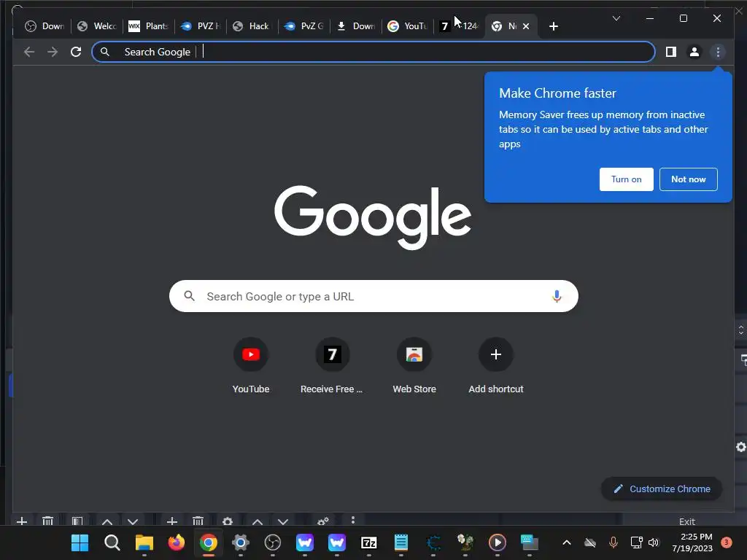Switch to the Welcc tab
Image resolution: width=747 pixels, height=560 pixels.
[x=97, y=26]
